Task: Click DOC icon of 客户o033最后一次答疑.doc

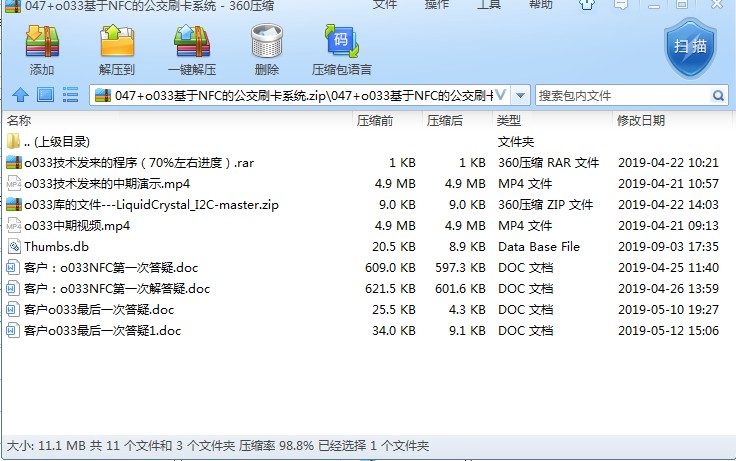Action: [13, 309]
